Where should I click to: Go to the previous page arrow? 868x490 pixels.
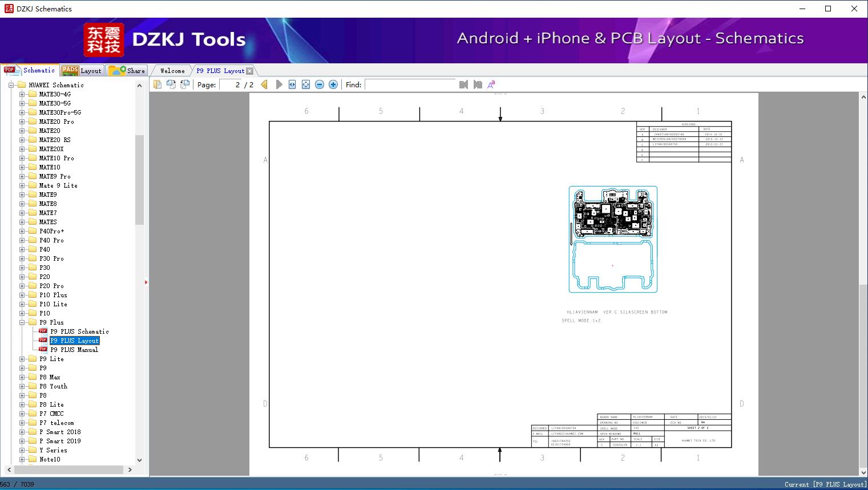pos(264,84)
